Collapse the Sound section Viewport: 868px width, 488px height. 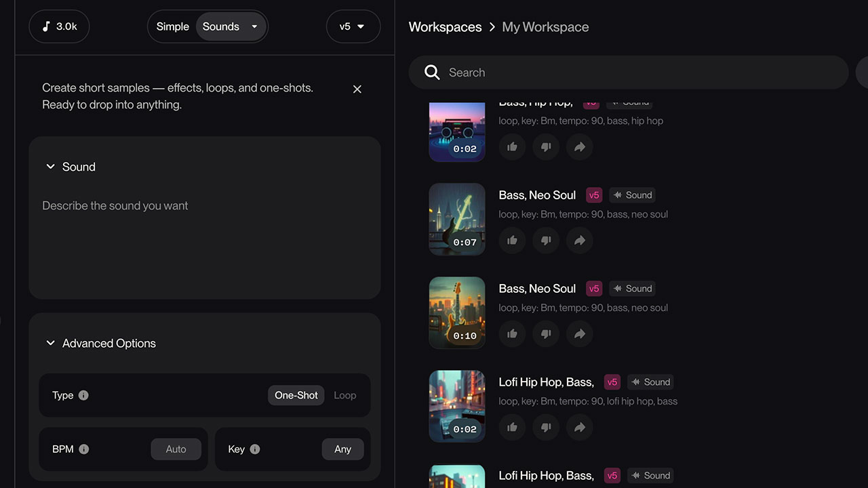point(50,167)
